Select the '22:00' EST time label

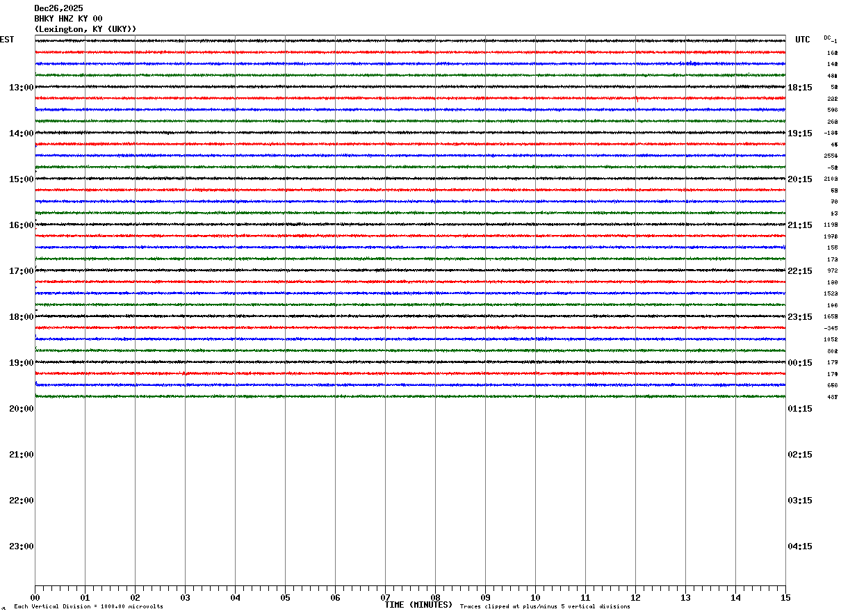click(x=21, y=501)
